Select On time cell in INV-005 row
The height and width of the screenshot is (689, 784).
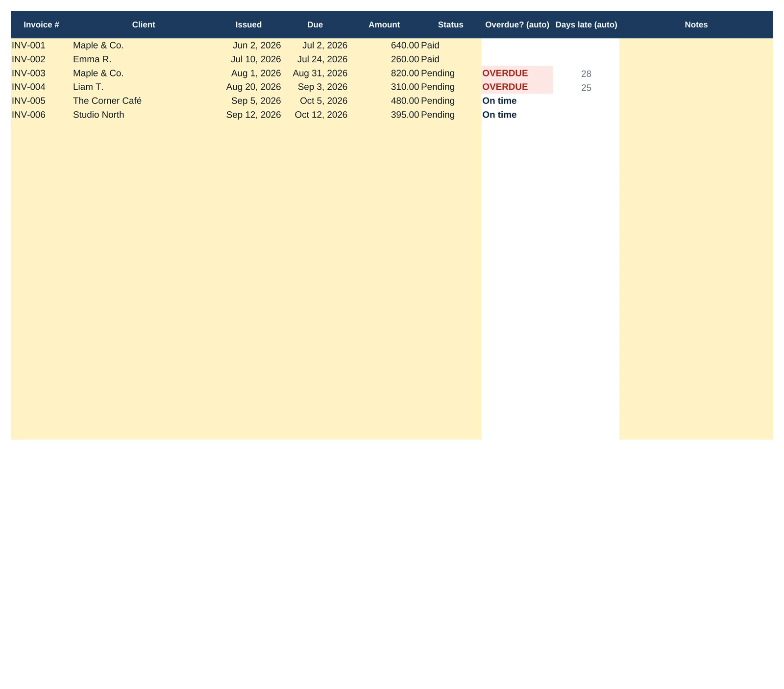click(517, 101)
